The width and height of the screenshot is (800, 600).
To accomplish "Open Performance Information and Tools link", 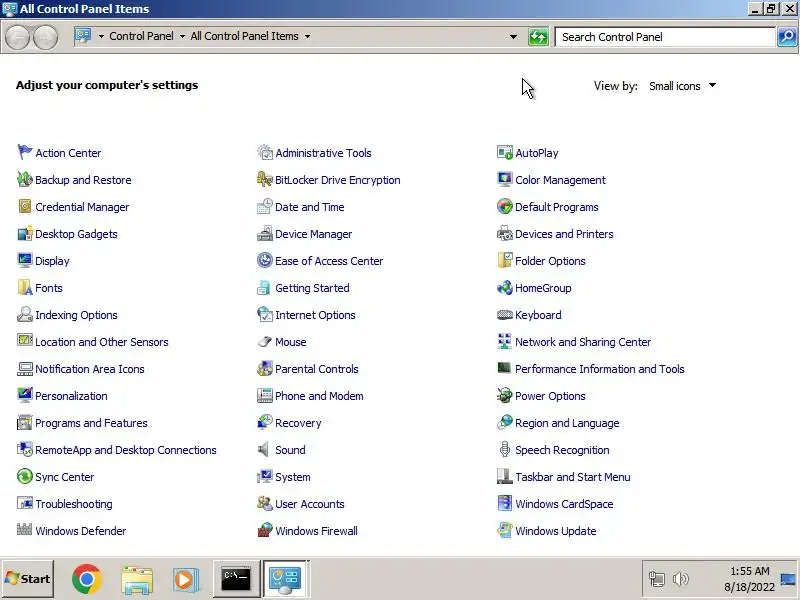I will click(599, 369).
